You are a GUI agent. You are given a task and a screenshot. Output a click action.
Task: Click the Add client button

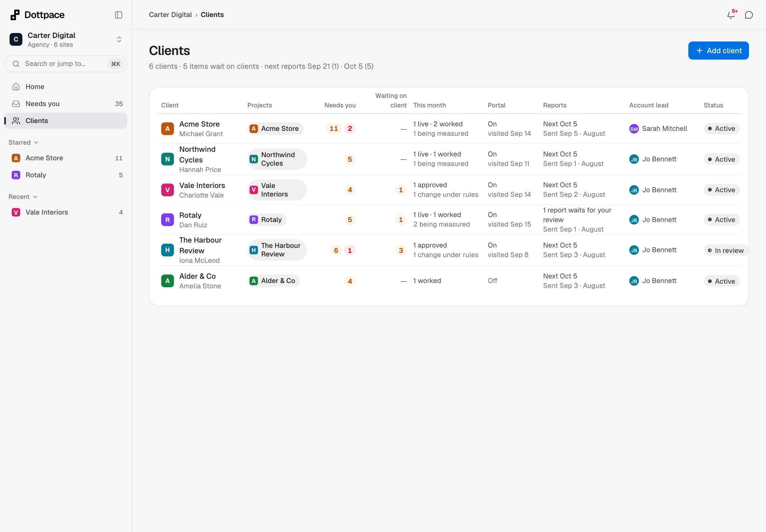tap(718, 50)
